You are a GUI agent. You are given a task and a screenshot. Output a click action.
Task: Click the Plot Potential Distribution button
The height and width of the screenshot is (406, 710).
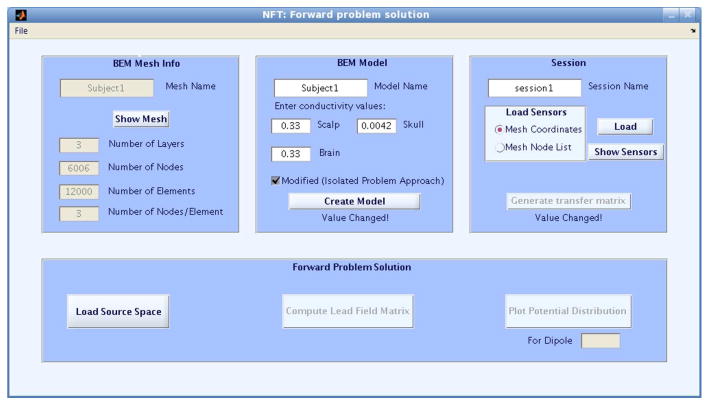pos(568,311)
